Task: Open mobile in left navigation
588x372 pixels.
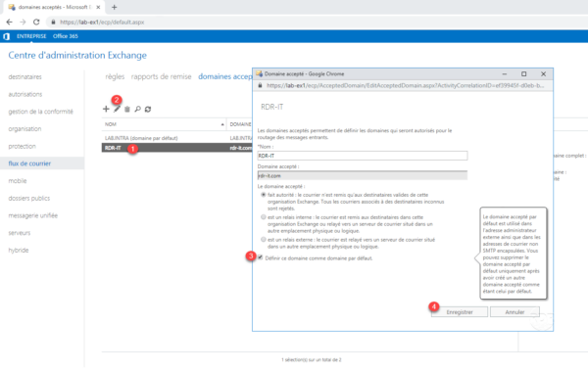Action: point(18,180)
